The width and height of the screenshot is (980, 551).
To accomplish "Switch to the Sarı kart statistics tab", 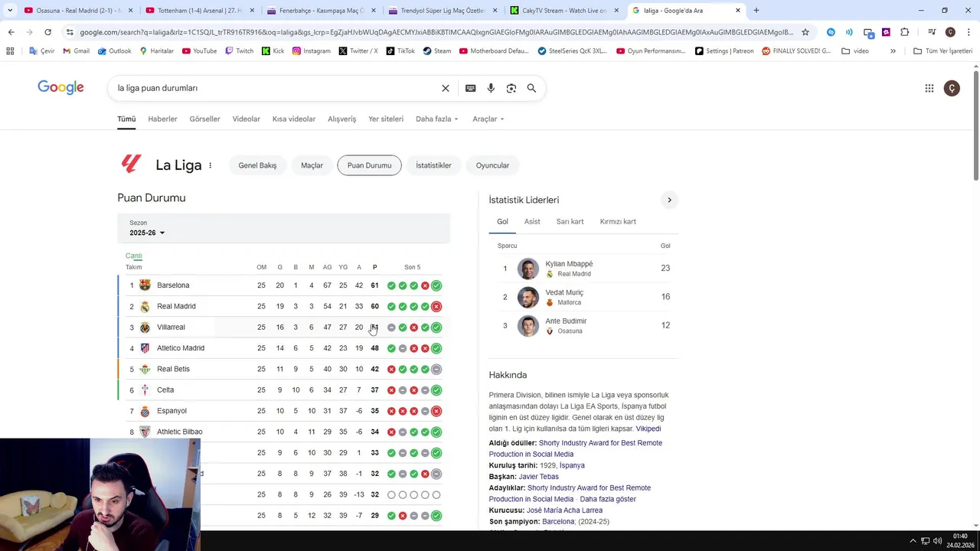I will (x=570, y=221).
